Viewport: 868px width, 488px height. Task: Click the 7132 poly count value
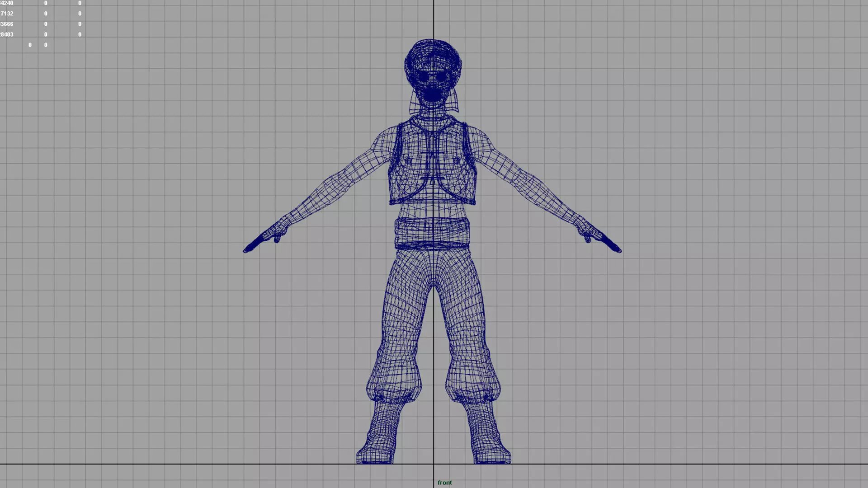(6, 14)
